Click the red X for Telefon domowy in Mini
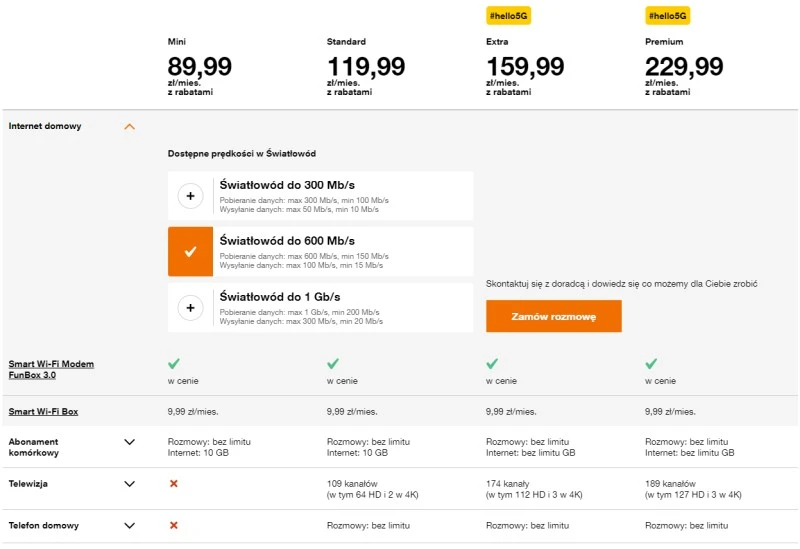 [x=174, y=525]
